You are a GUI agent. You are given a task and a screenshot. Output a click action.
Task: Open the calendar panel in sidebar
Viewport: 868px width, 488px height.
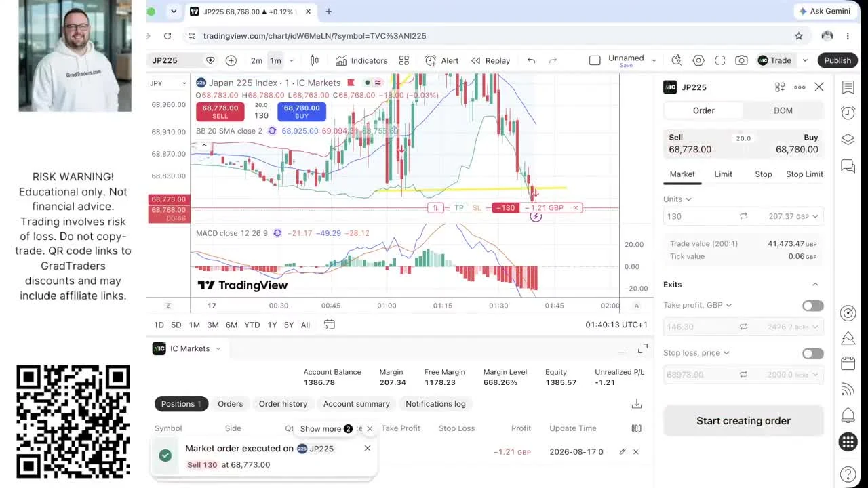pos(848,363)
